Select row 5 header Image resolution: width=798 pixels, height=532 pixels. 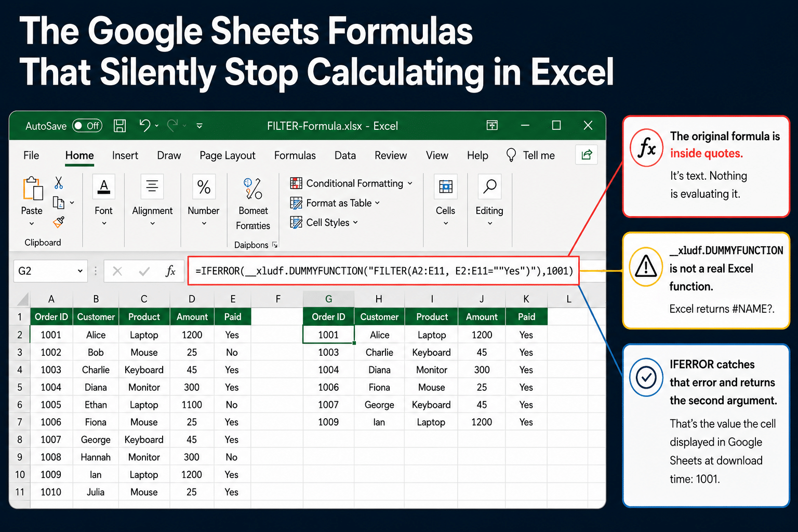tap(20, 387)
